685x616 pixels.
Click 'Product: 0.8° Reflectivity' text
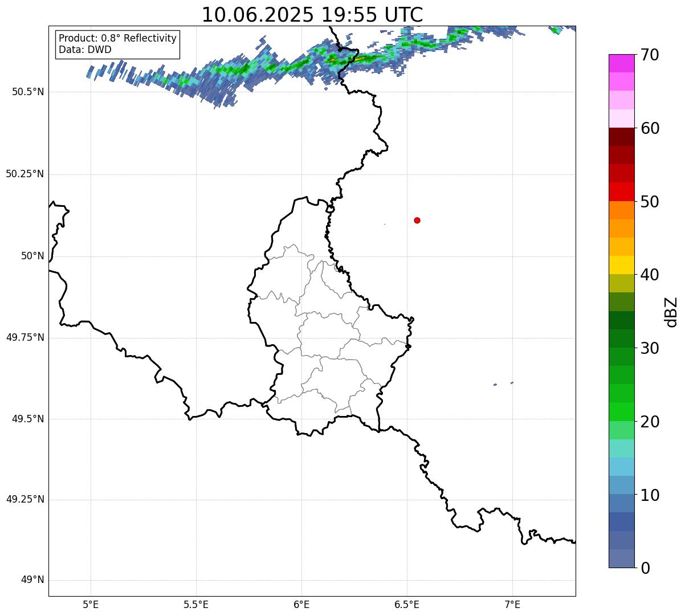pos(118,38)
